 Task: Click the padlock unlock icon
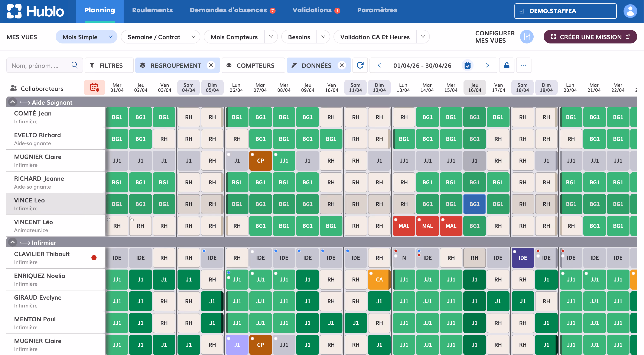[x=507, y=65]
